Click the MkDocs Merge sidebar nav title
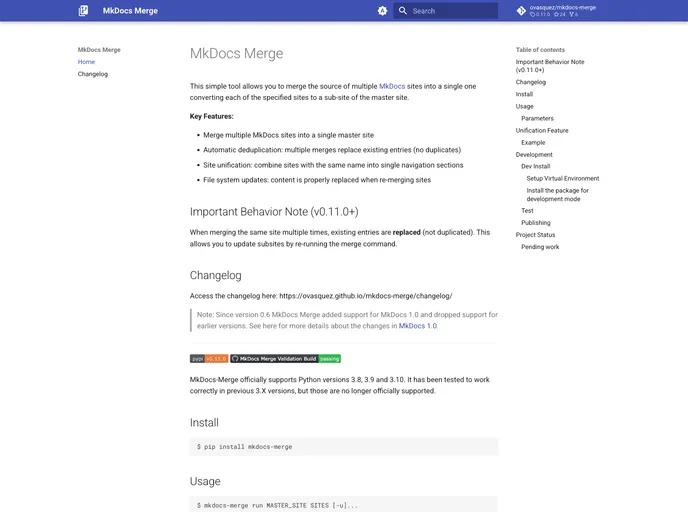This screenshot has width=688, height=512. [x=99, y=50]
